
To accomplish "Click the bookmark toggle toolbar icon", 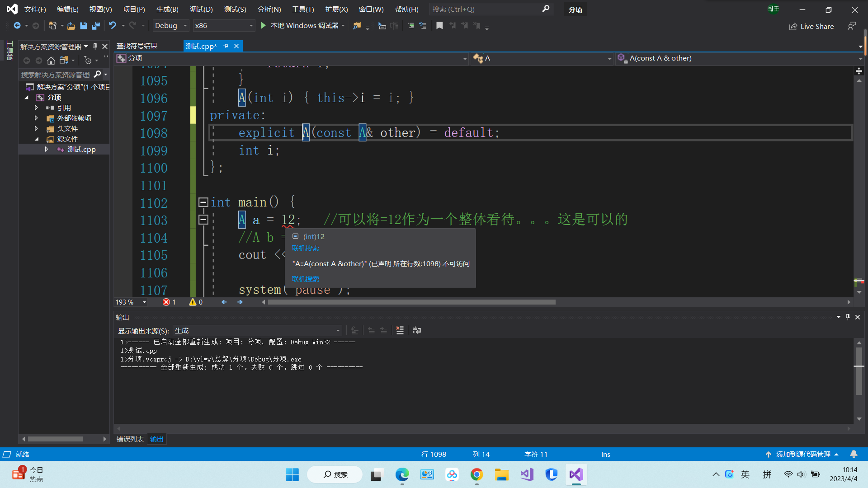I will 439,26.
